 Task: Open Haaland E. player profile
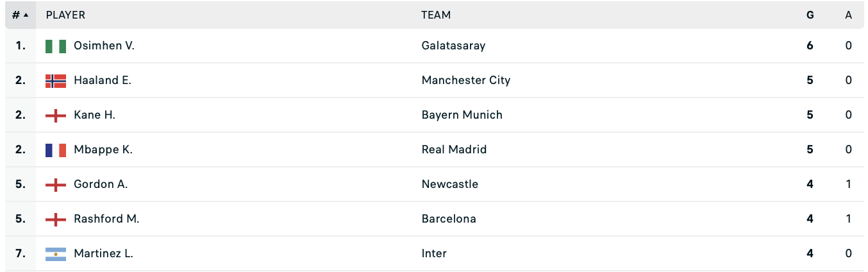103,81
